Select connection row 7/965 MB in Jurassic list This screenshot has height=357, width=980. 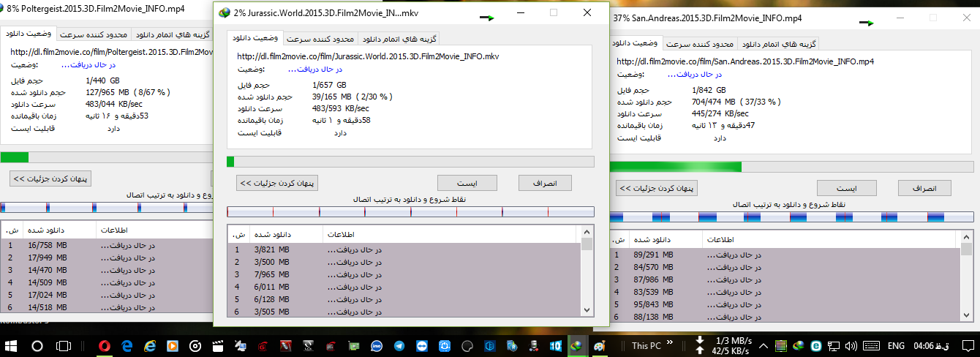(x=404, y=274)
